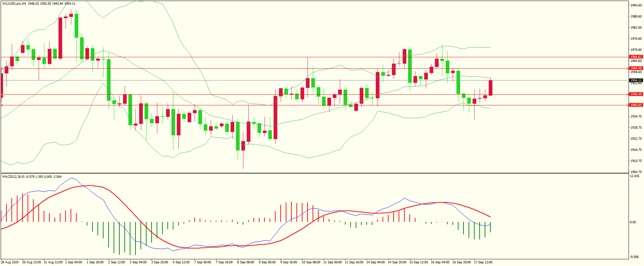This screenshot has width=644, height=266.
Task: Click the 1 Sep 20:00 time label
Action: click(x=95, y=262)
